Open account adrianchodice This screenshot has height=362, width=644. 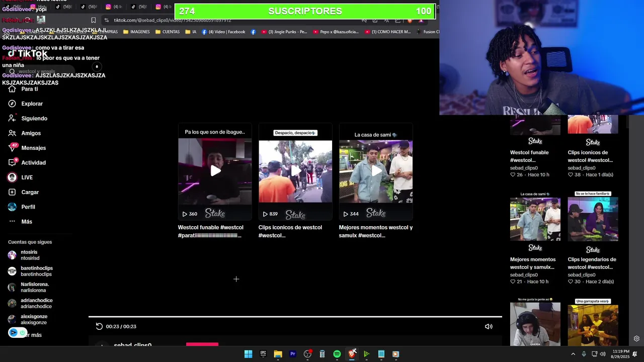coord(30,303)
